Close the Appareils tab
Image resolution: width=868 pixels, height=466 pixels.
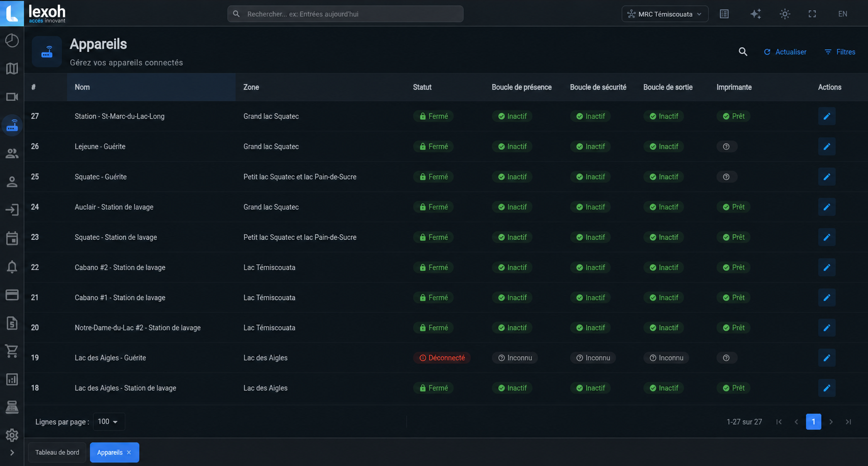pyautogui.click(x=129, y=452)
